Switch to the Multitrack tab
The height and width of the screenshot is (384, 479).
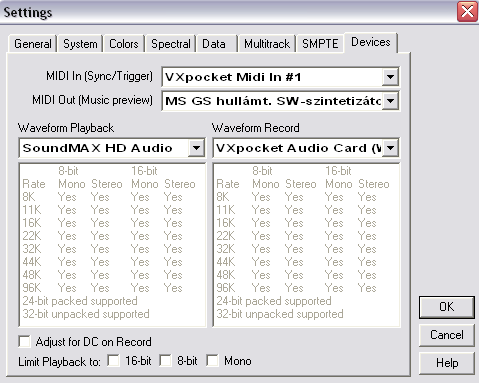267,44
